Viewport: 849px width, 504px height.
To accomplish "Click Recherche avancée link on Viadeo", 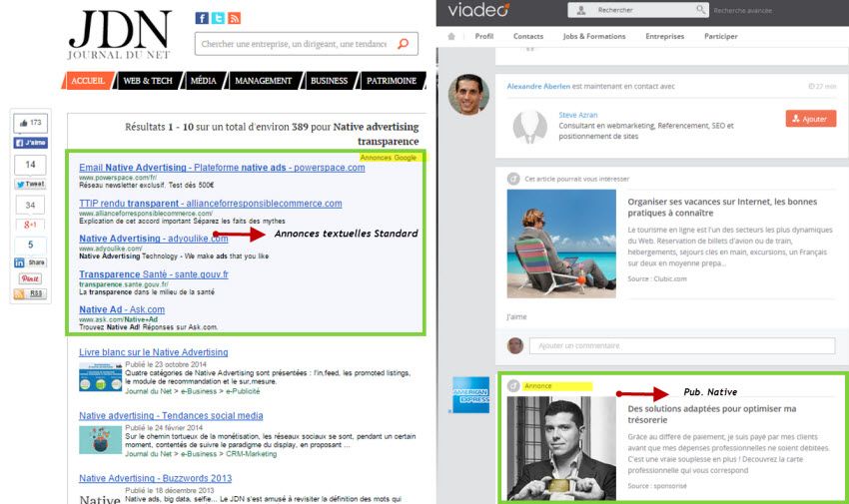I will (x=742, y=10).
